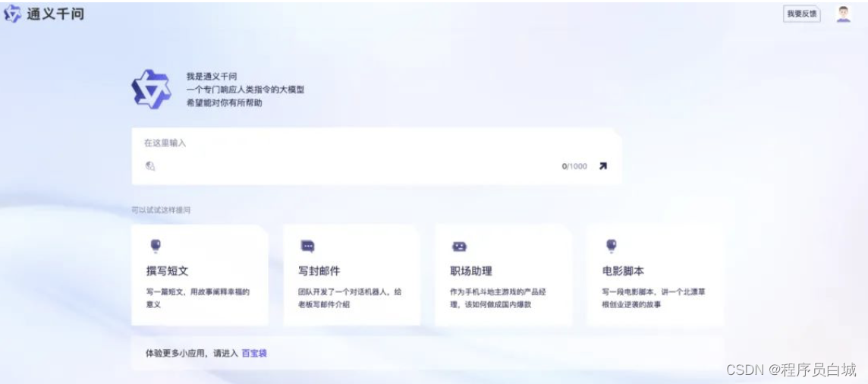Click description 团队开发了一个对话机器人
Image resolution: width=868 pixels, height=384 pixels.
350,298
